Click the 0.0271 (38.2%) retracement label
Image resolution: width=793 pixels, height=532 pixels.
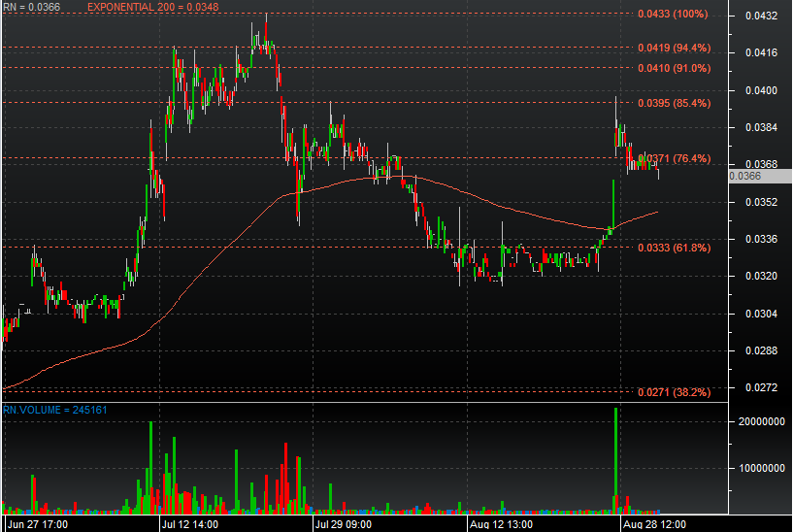[x=674, y=392]
